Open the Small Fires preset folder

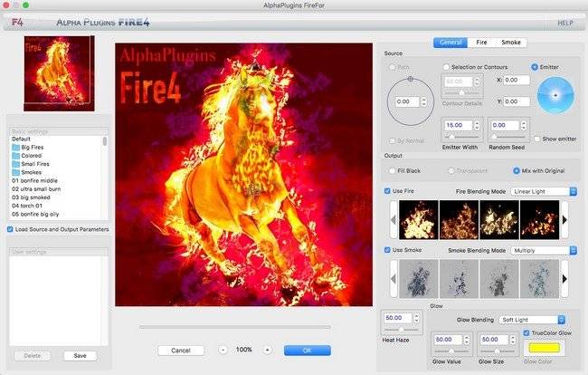pos(31,164)
